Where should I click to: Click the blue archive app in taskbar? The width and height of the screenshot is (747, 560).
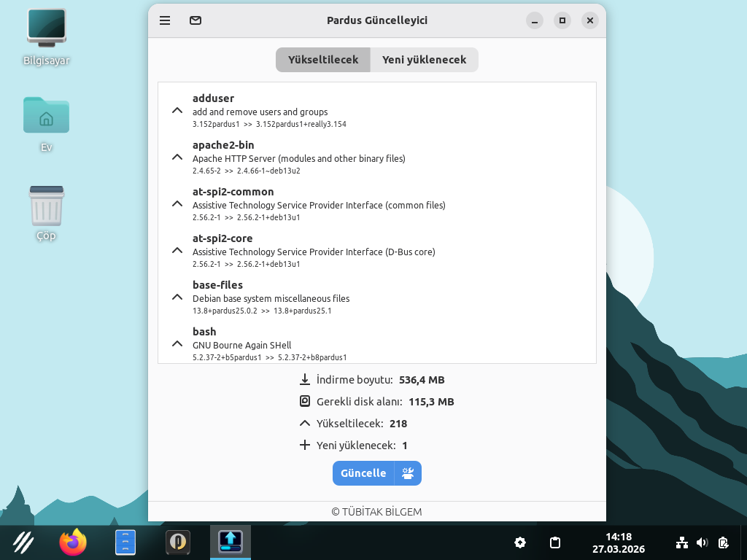pos(125,542)
